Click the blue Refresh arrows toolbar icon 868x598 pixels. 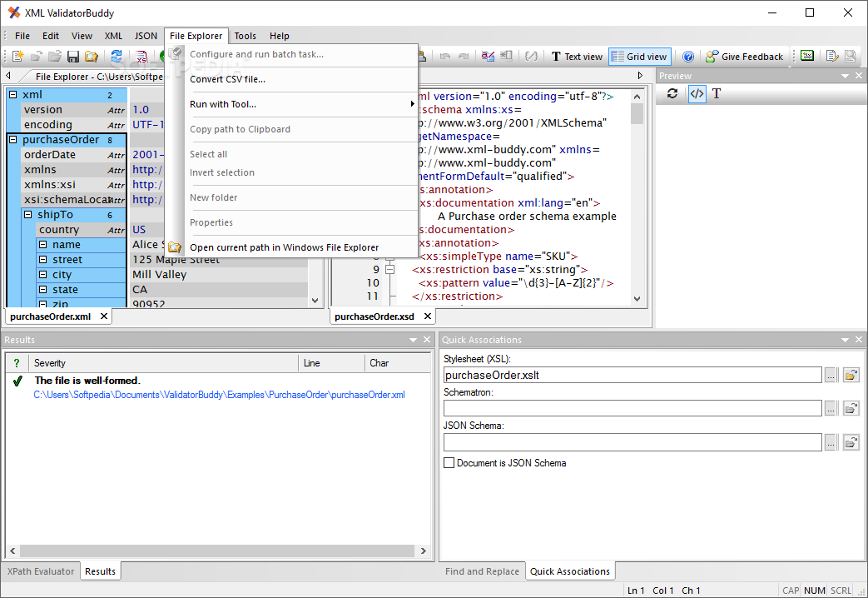pyautogui.click(x=117, y=57)
